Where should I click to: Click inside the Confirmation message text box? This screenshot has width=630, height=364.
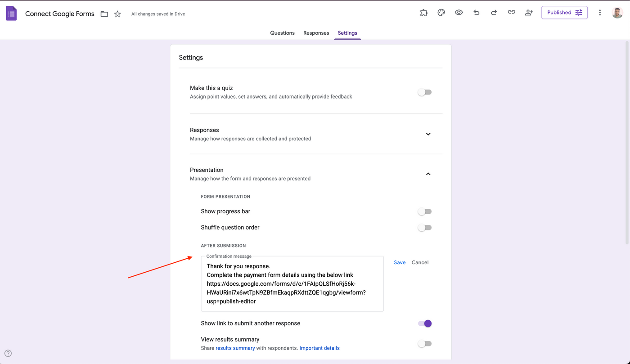(292, 283)
